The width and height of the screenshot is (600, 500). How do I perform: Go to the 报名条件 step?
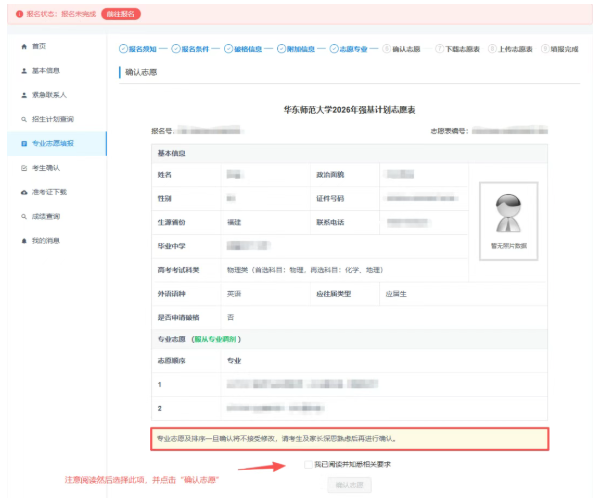(x=199, y=48)
